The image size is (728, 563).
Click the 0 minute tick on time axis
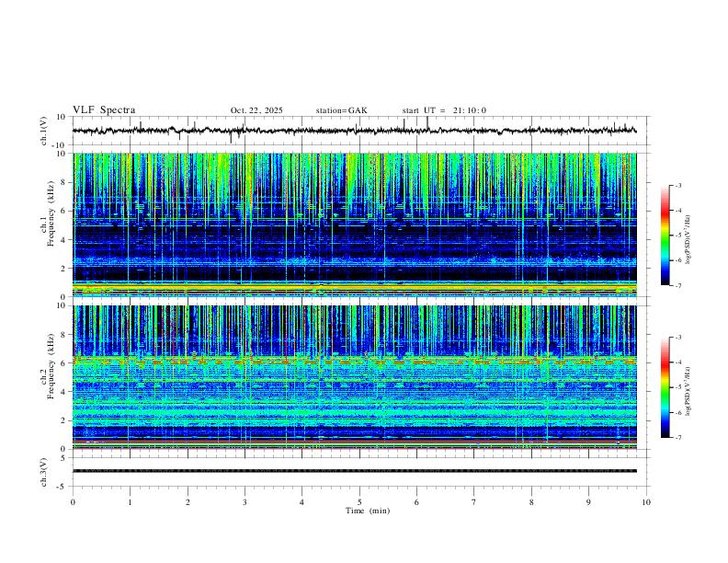coord(73,502)
